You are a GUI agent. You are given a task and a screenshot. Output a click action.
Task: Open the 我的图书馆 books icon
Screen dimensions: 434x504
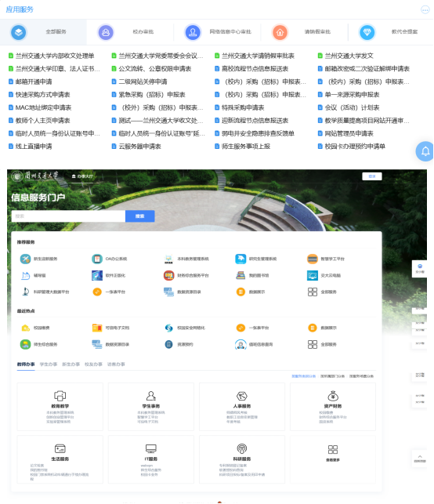point(241,275)
